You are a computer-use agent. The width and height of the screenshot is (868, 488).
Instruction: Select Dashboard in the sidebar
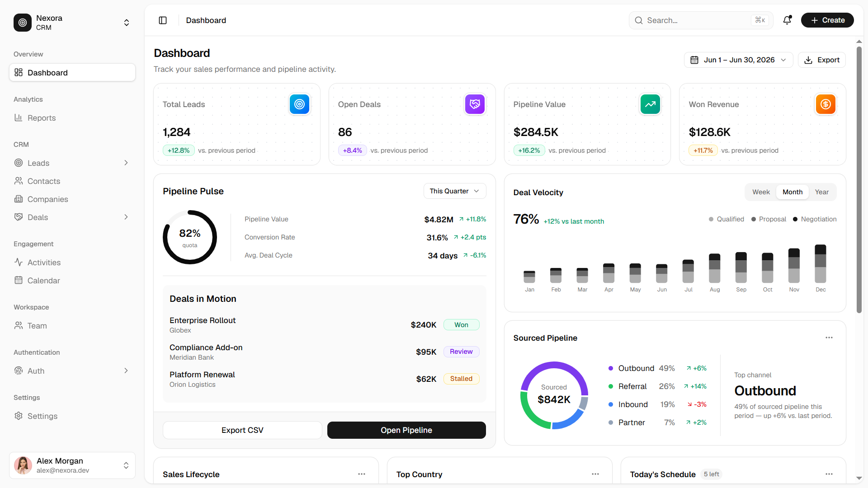(x=72, y=73)
